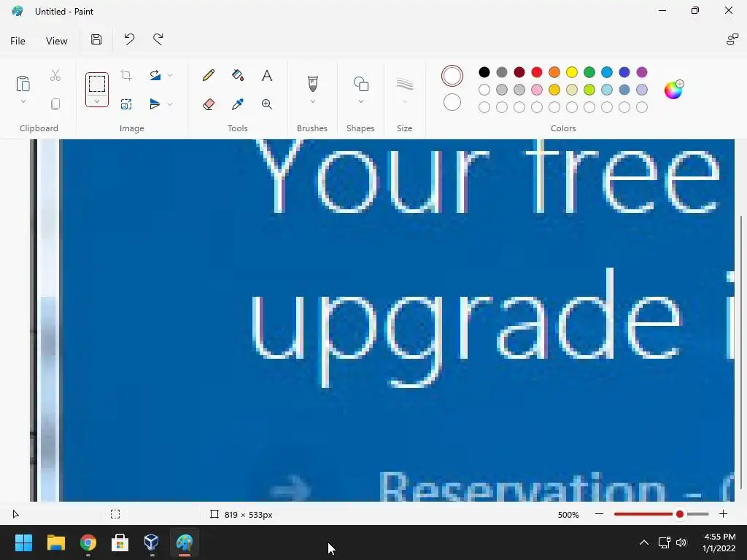Select the Pencil tool

pos(208,75)
